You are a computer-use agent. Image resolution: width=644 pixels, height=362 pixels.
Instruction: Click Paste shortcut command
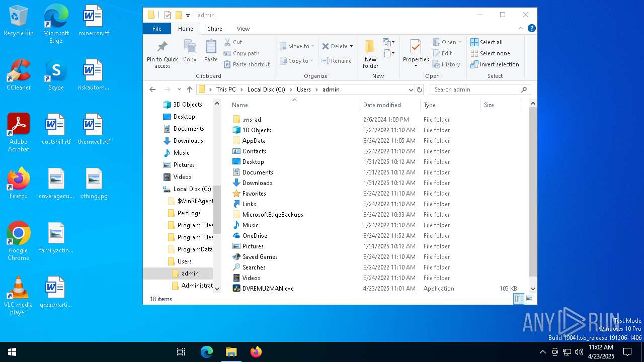(247, 64)
